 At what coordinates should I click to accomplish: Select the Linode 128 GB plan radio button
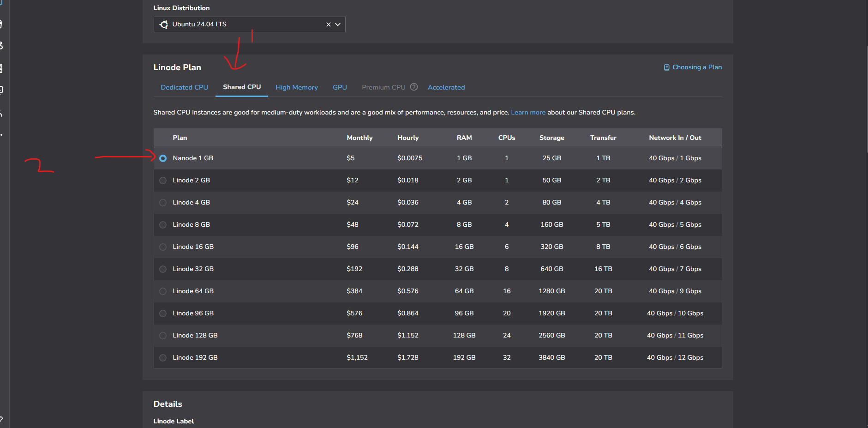163,336
